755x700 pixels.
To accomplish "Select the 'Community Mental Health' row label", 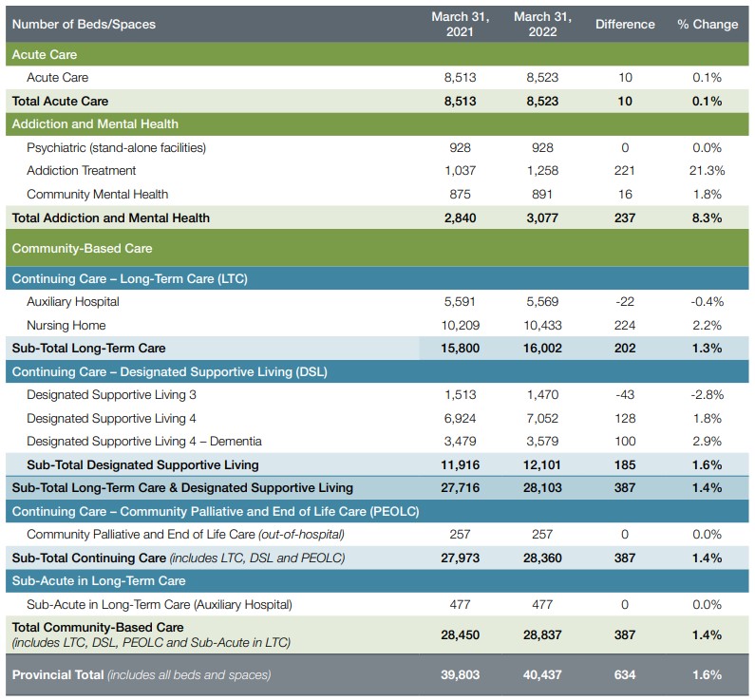I will [x=98, y=194].
